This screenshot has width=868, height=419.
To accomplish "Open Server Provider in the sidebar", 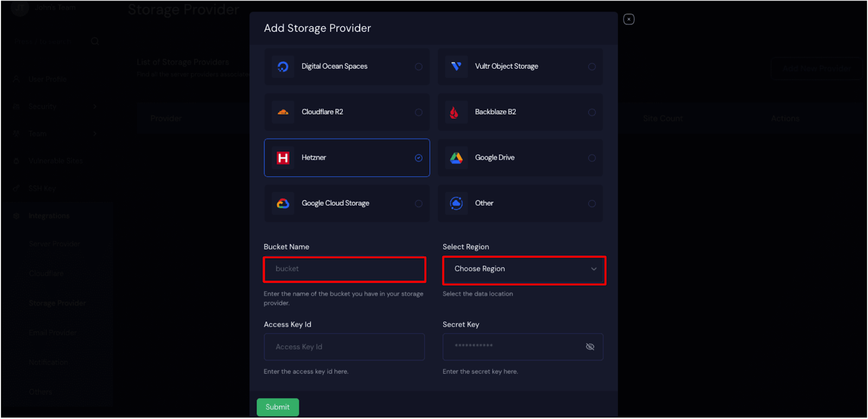I will tap(55, 244).
